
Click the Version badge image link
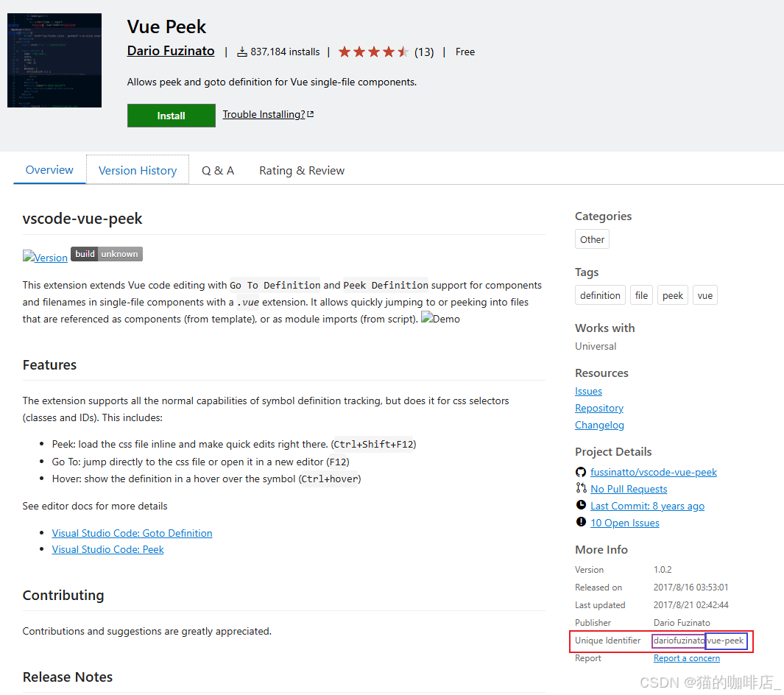(x=45, y=257)
